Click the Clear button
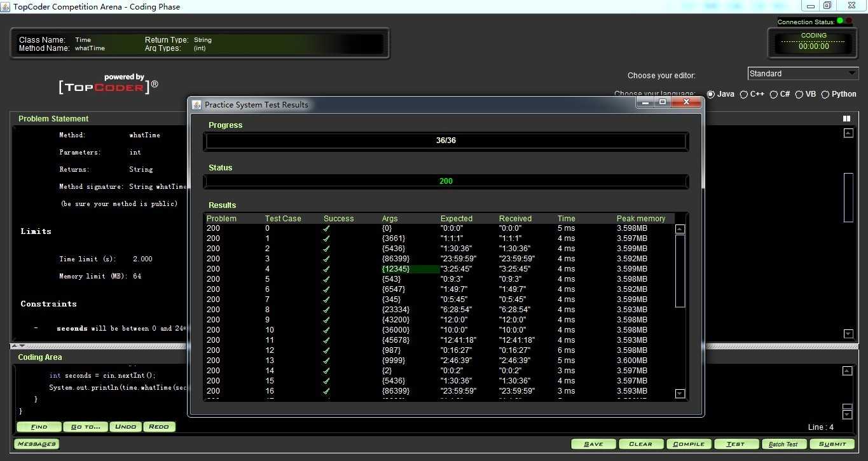 640,444
